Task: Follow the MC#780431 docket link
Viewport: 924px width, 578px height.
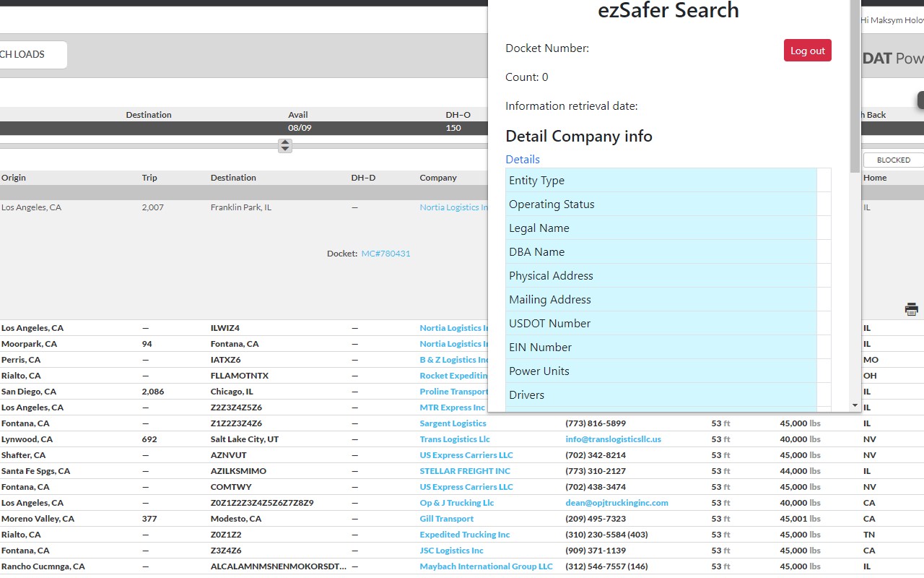Action: coord(385,254)
